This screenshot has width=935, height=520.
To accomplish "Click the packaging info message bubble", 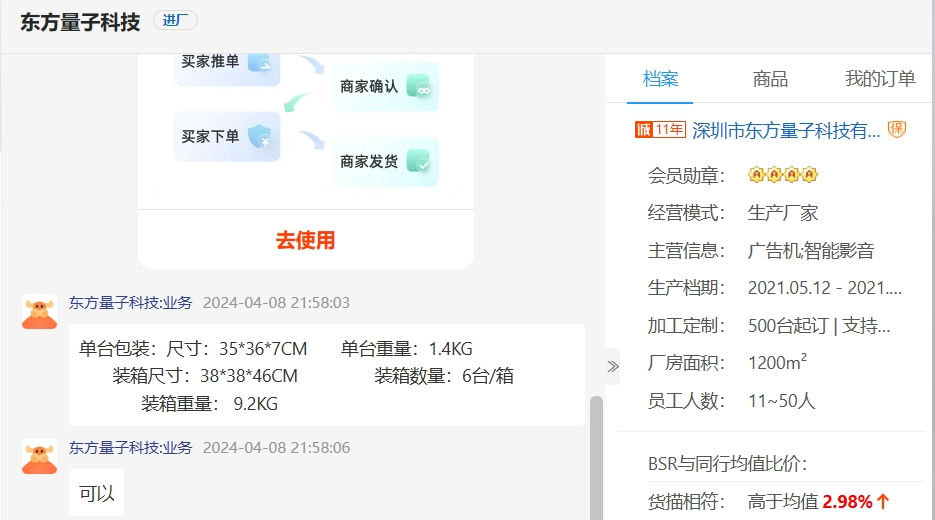I will 327,376.
